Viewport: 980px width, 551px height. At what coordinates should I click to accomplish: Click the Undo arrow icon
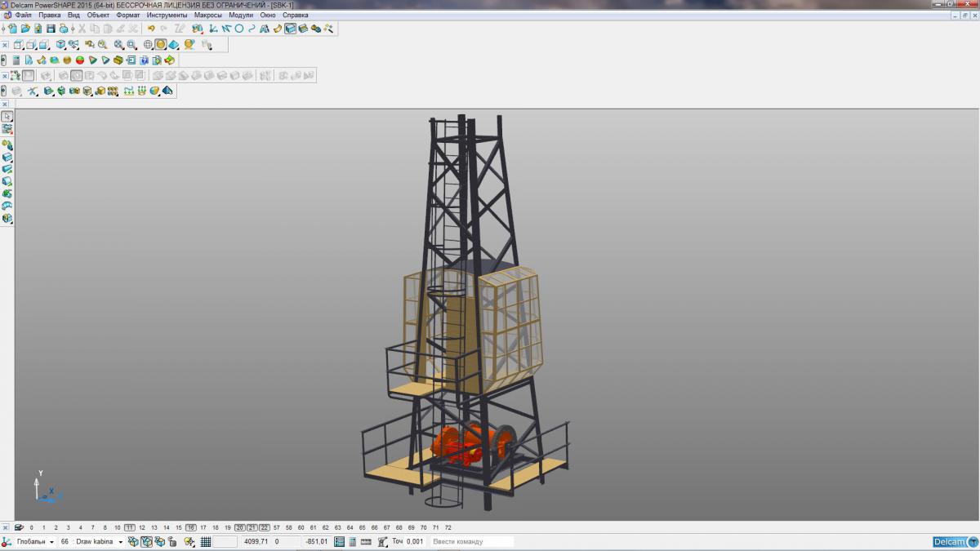[x=151, y=29]
